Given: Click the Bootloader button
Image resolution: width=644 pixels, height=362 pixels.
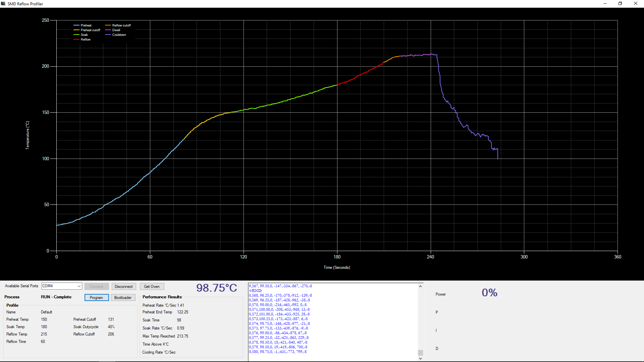Looking at the screenshot, I should [x=123, y=298].
